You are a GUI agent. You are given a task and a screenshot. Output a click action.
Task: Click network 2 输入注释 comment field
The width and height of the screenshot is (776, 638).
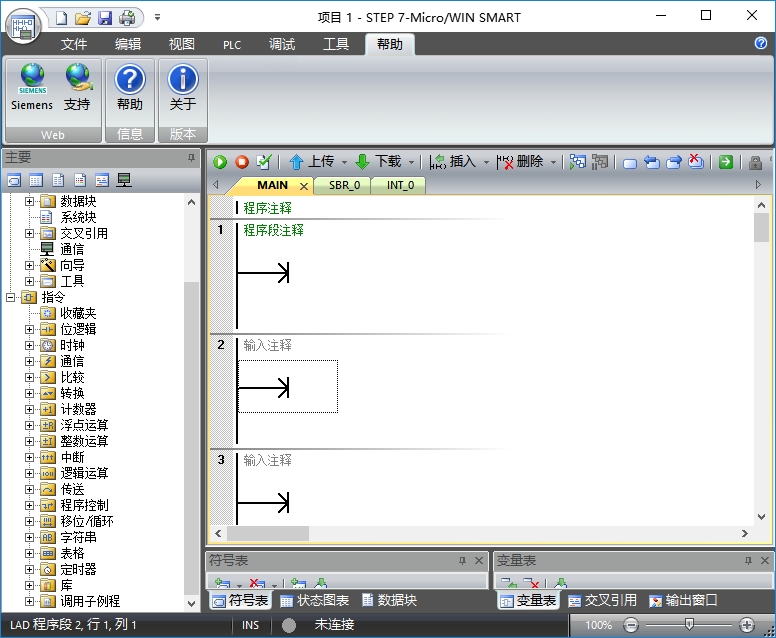coord(267,345)
